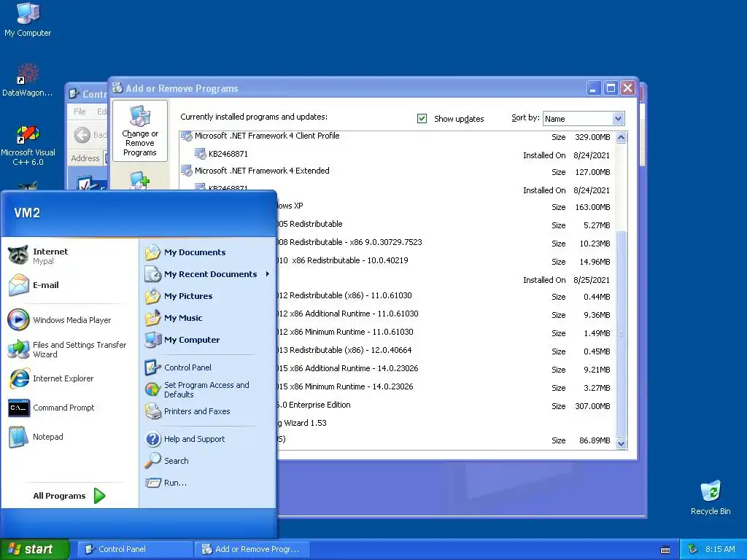747x560 pixels.
Task: Select Microsoft .NET Framework 4 Extended
Action: (x=398, y=171)
